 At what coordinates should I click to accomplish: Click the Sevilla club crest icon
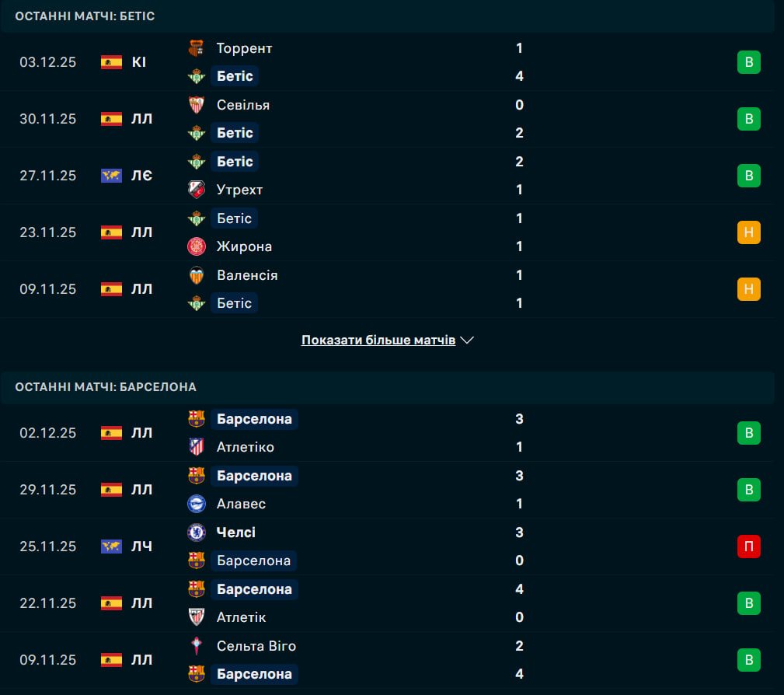coord(197,105)
